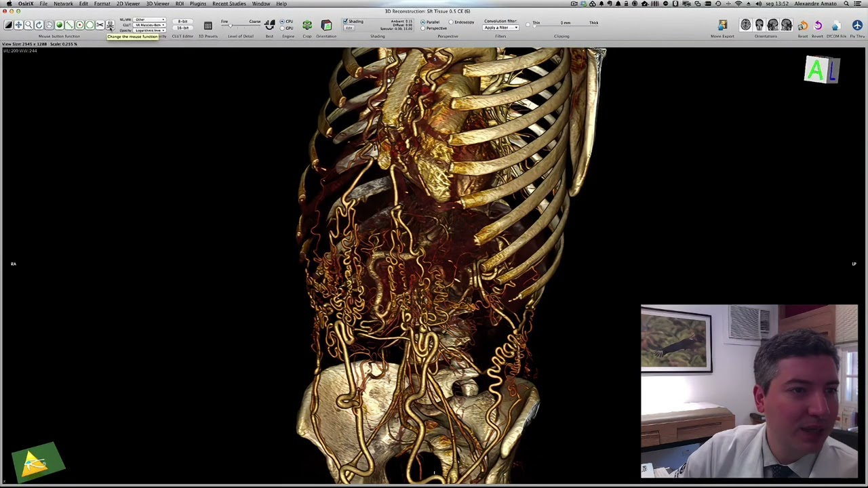This screenshot has width=868, height=488.
Task: Click the 16-bit CLUT Editor button
Action: [x=182, y=28]
